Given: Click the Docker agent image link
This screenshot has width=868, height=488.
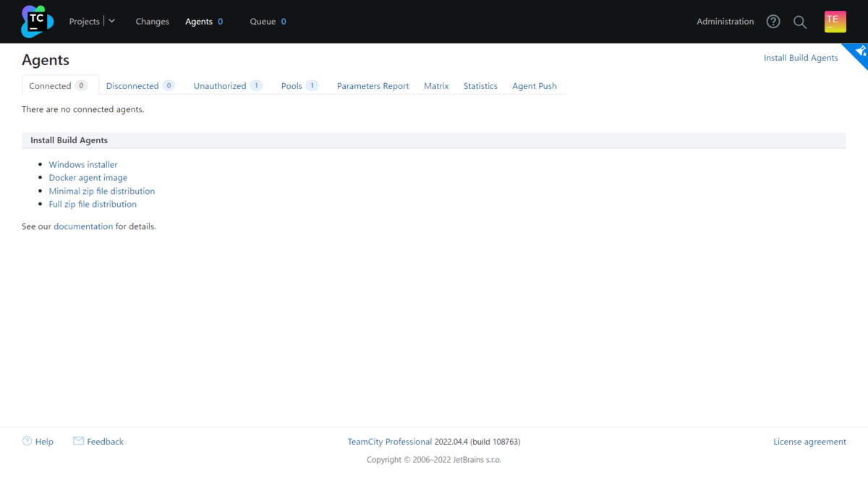Looking at the screenshot, I should coord(88,178).
